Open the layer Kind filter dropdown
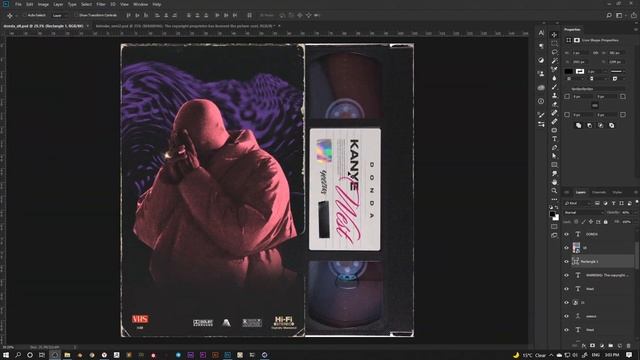 (x=577, y=203)
